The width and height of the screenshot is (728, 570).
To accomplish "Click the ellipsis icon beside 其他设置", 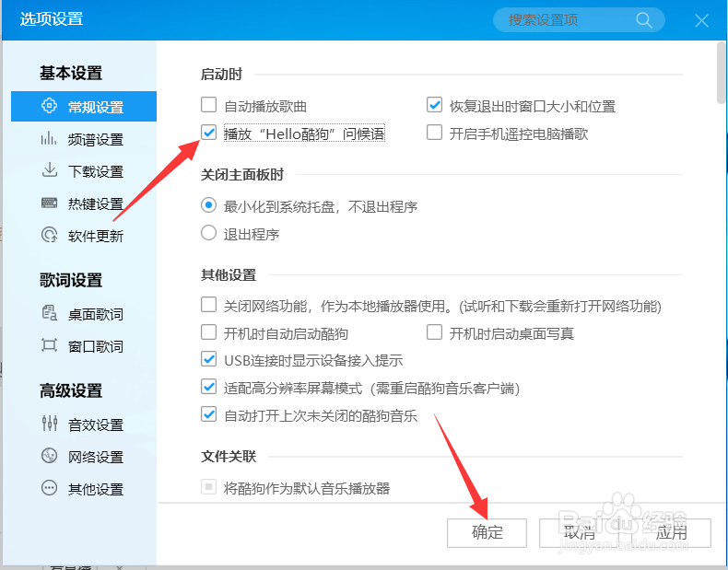I will 49,488.
